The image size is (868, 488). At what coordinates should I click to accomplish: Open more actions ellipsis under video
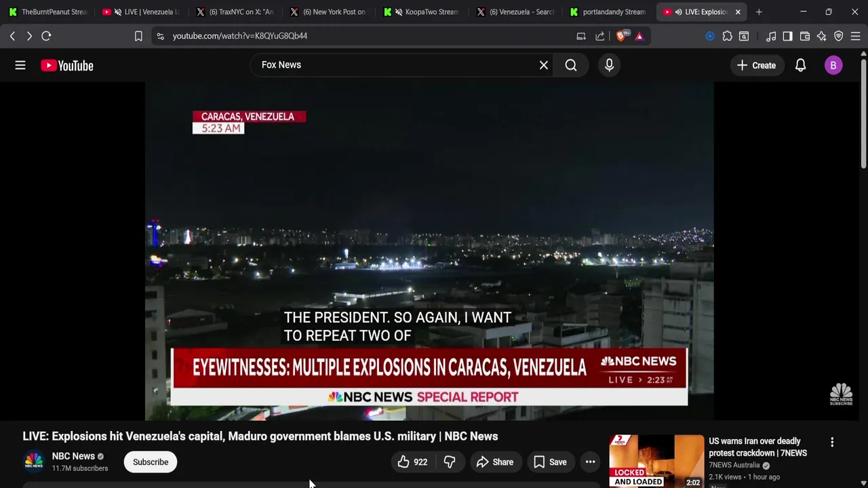point(590,462)
